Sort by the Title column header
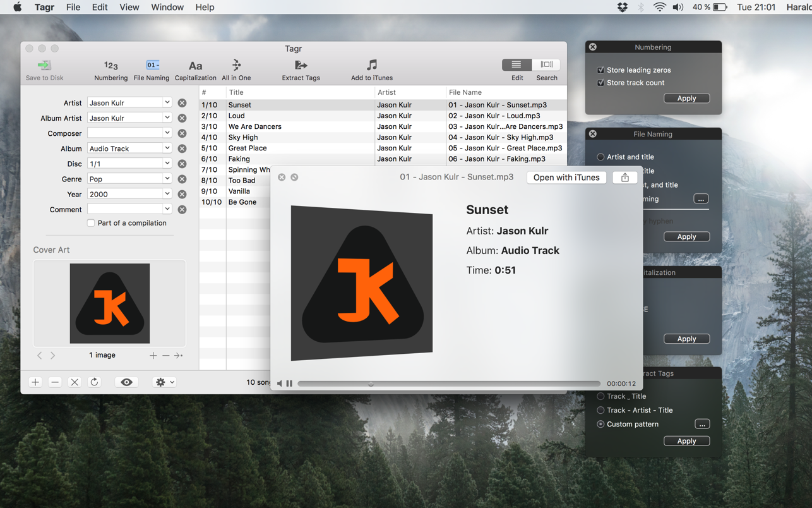Image resolution: width=812 pixels, height=508 pixels. click(300, 92)
